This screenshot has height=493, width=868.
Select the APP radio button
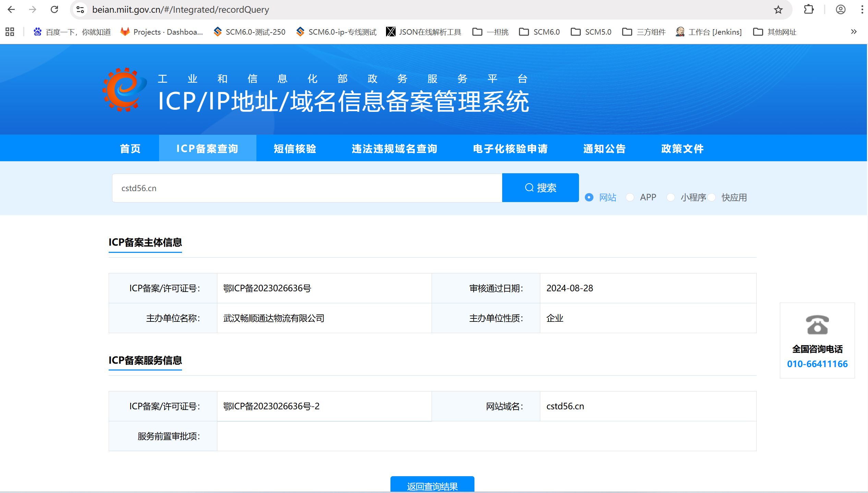tap(630, 197)
